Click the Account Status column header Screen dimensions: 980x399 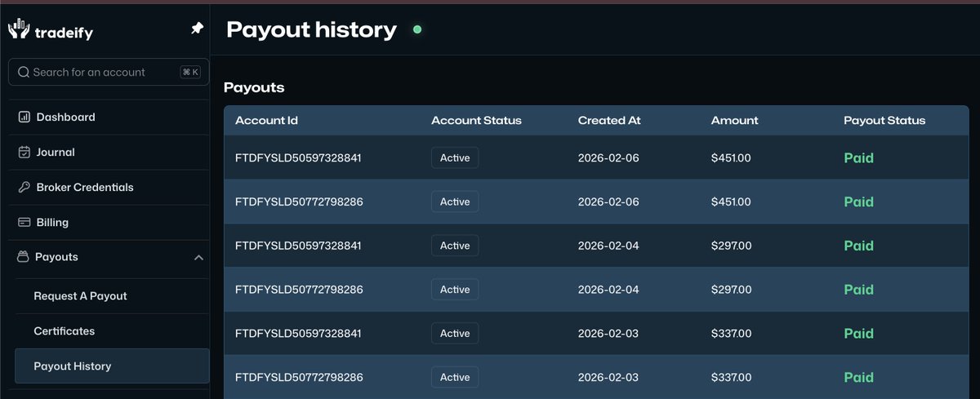pos(476,120)
